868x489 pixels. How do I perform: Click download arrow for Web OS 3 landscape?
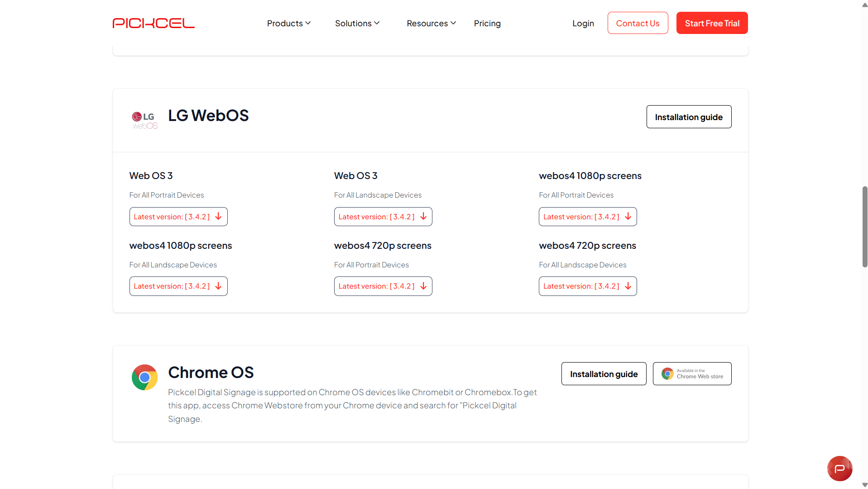click(423, 217)
